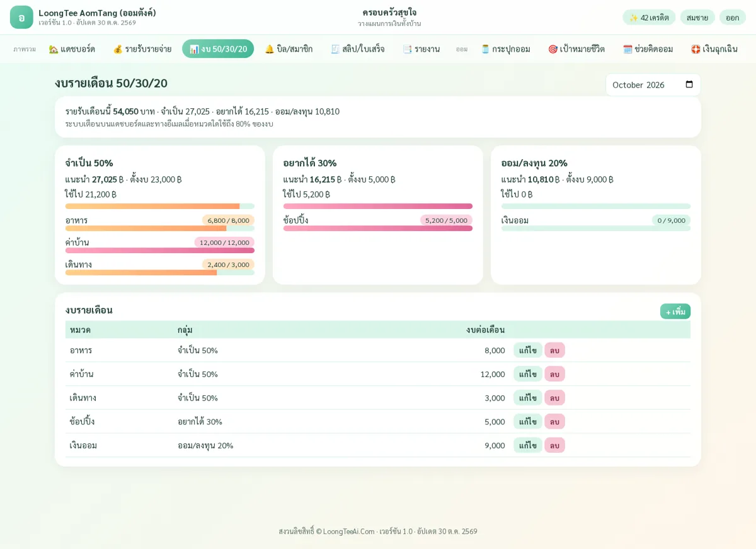Click the ช้อปปิ้ง progress bar in อยากได้ card

coord(378,229)
